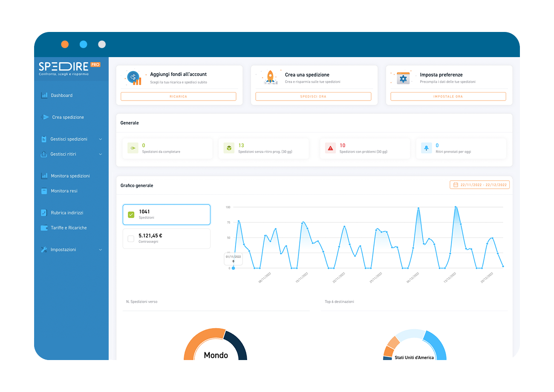Click the Tariffe e Ricariche wallet icon

(44, 228)
